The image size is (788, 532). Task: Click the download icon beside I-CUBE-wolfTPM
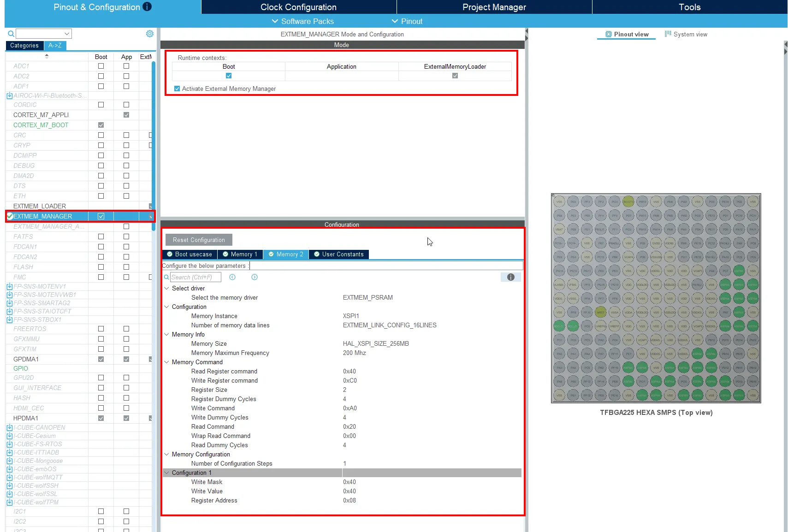coord(9,502)
